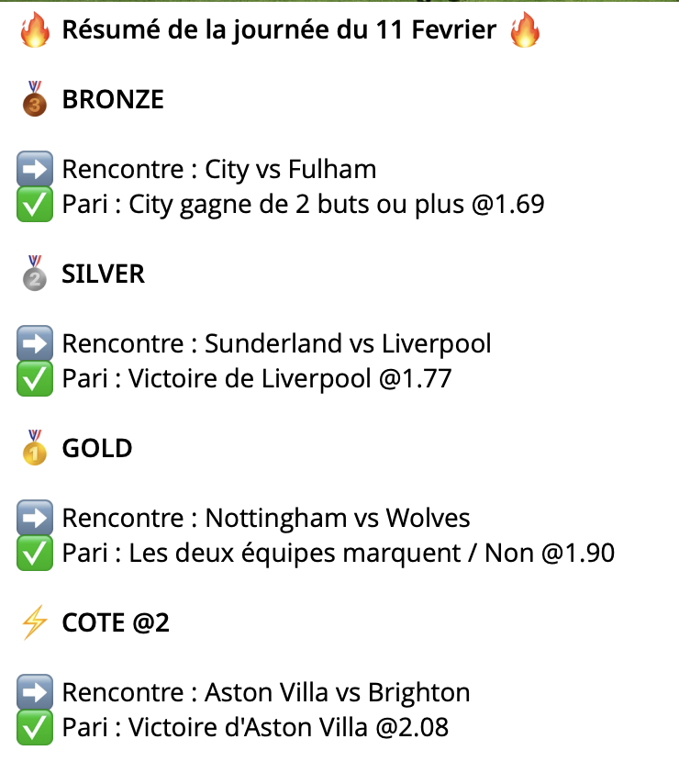The width and height of the screenshot is (679, 784).
Task: Click the bronze medal emoji
Action: (x=34, y=99)
